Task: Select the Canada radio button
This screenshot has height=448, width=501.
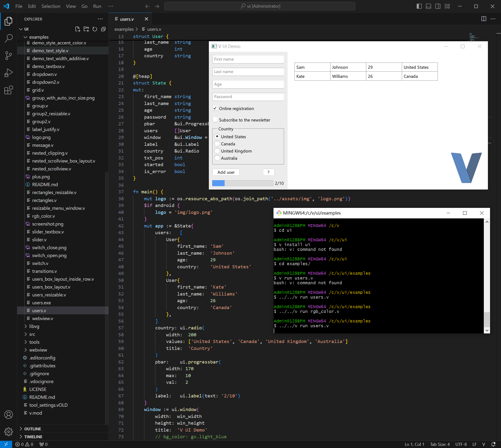Action: coord(217,144)
